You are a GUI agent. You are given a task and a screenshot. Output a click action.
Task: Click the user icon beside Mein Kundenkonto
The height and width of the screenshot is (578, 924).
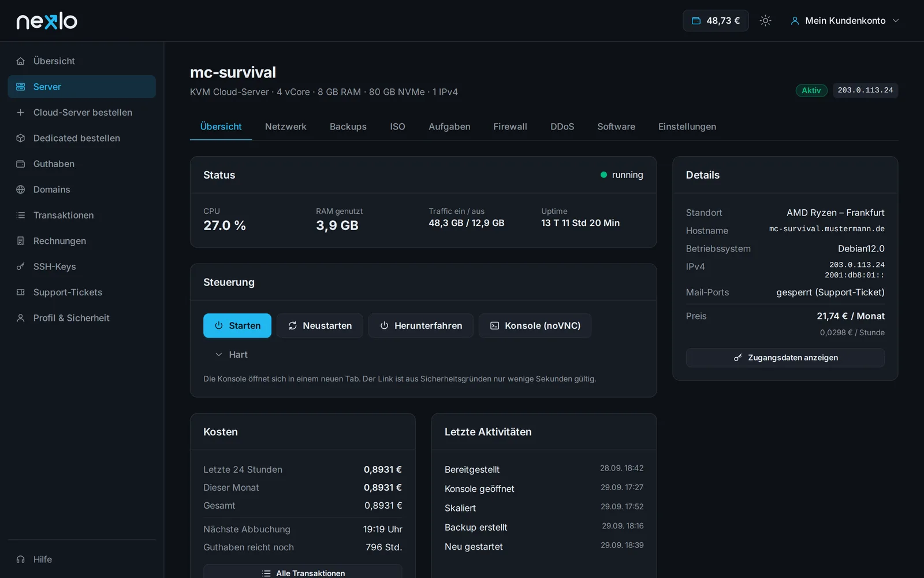795,21
